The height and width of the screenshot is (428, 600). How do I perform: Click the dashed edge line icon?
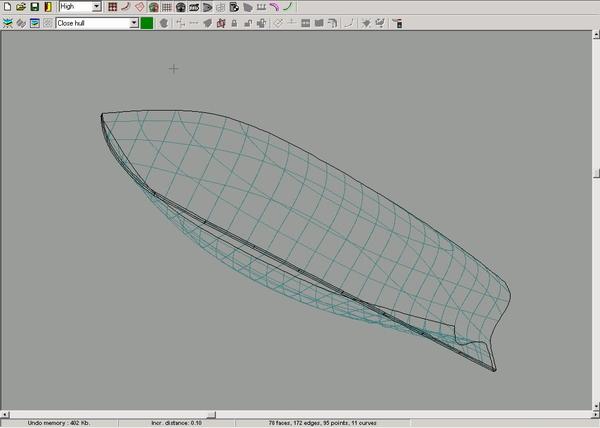[194, 23]
